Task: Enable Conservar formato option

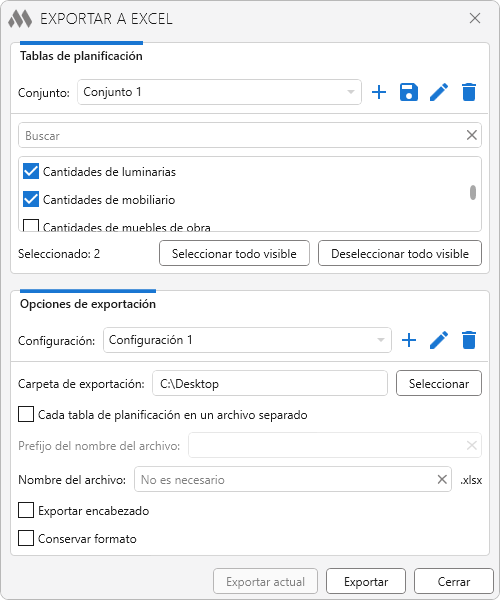Action: coord(26,538)
